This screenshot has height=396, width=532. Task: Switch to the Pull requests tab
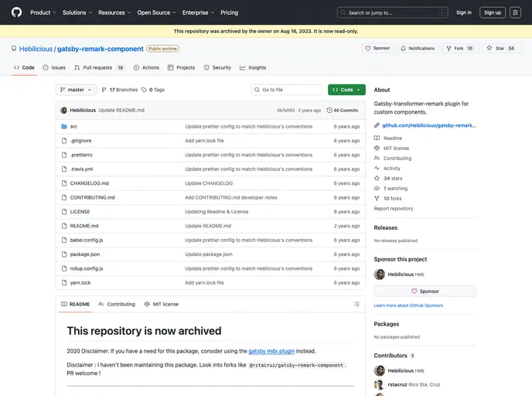click(x=99, y=67)
